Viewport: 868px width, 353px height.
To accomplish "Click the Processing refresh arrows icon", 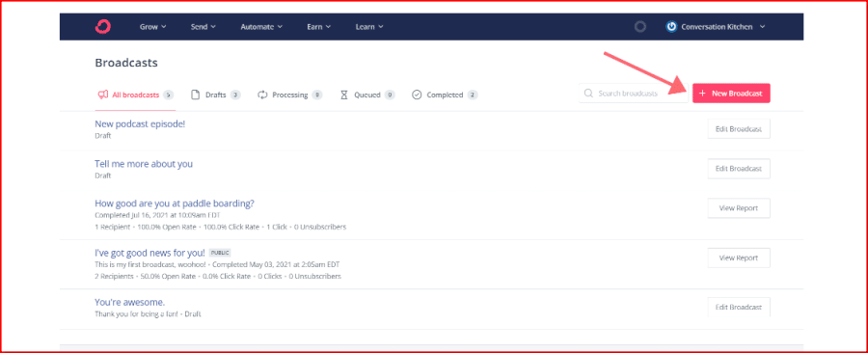I will (x=262, y=95).
